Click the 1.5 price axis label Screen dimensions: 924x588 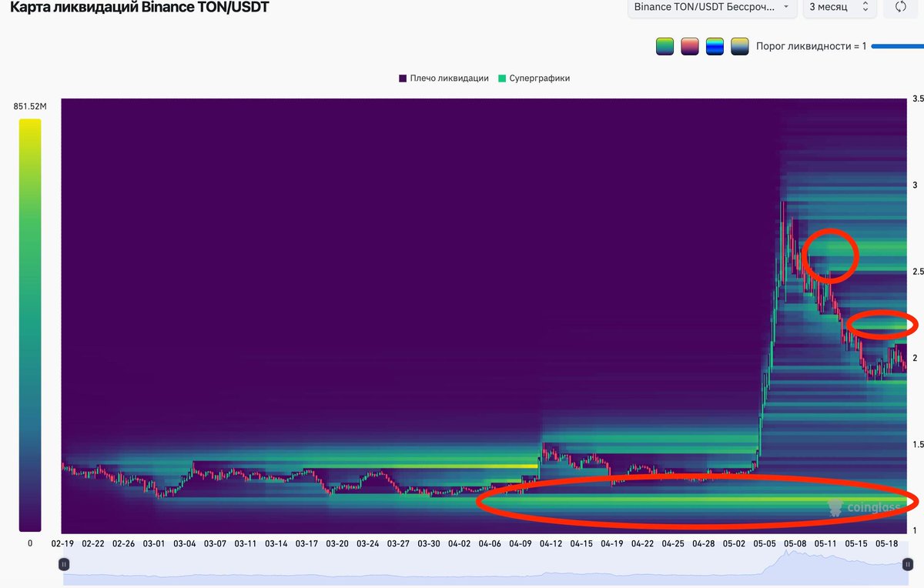(917, 444)
